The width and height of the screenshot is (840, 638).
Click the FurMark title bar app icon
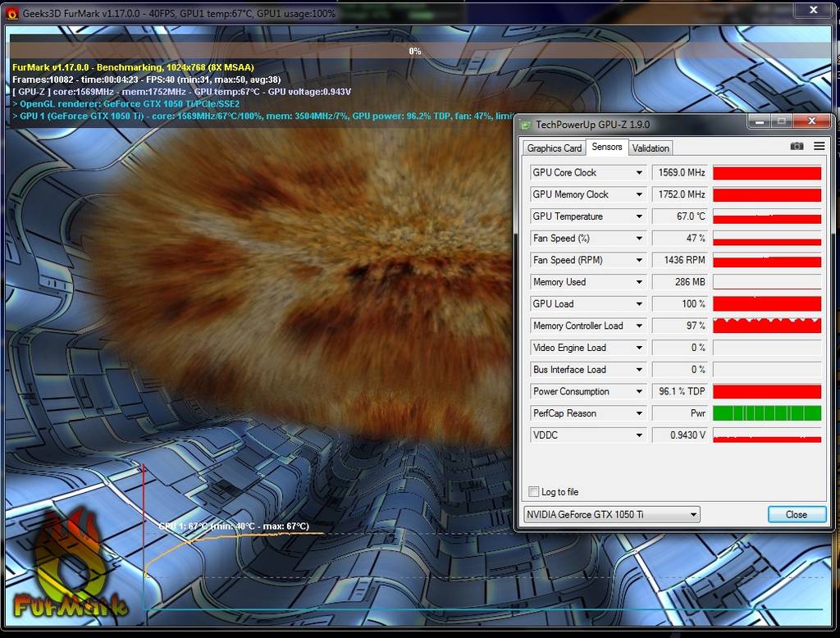(x=11, y=13)
